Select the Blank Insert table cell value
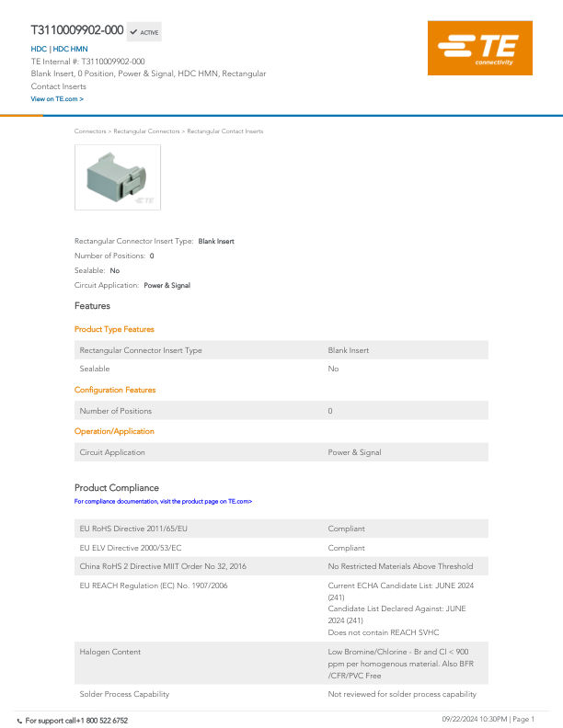Image resolution: width=563 pixels, height=728 pixels. point(349,350)
